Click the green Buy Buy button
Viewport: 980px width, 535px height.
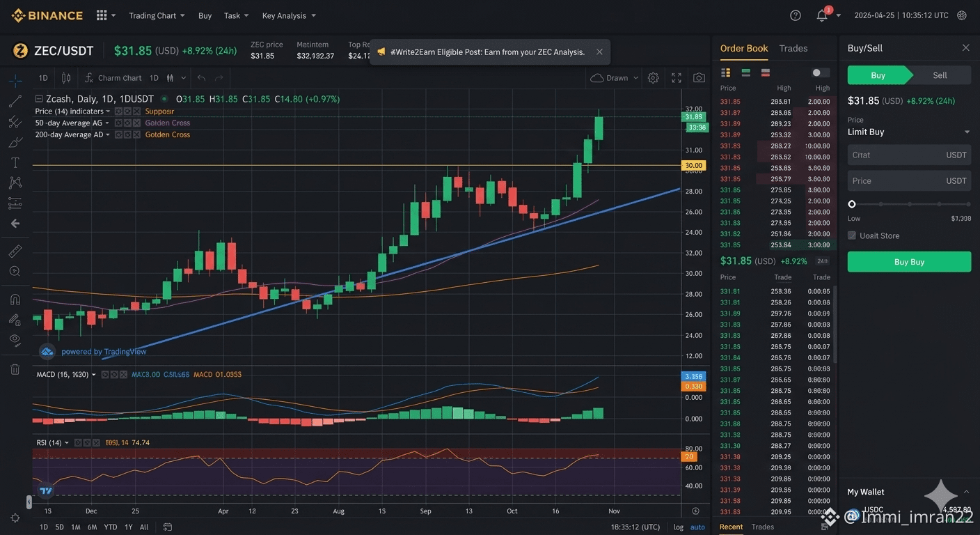coord(909,262)
